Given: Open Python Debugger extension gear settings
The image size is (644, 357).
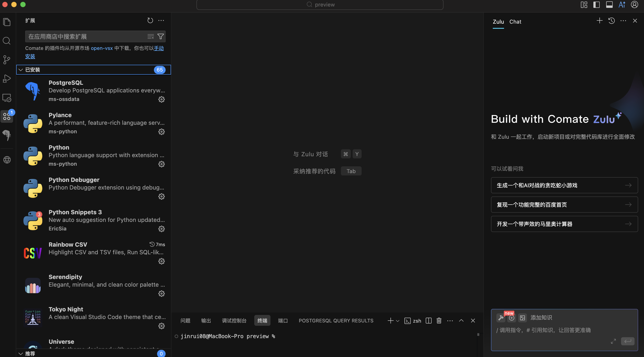Looking at the screenshot, I should click(162, 197).
